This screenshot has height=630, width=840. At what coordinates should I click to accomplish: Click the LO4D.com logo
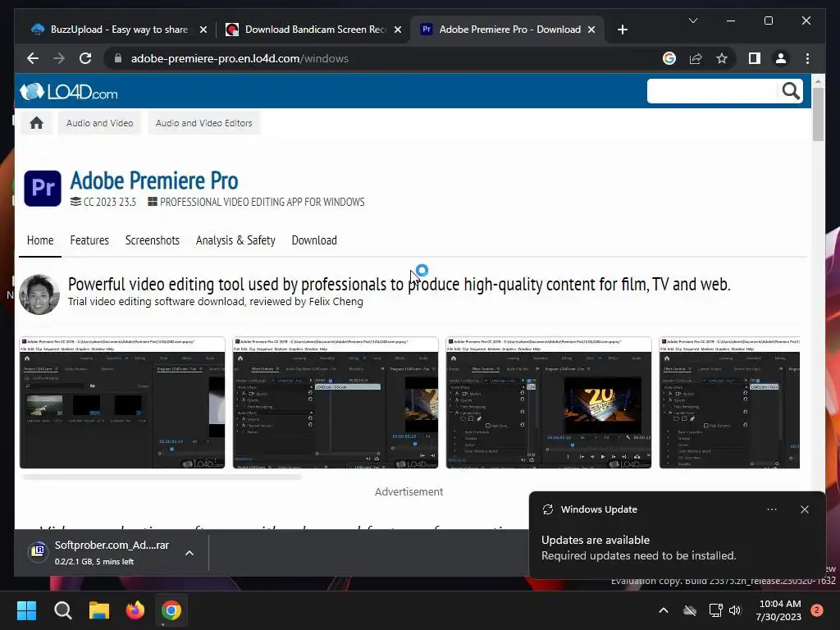[x=69, y=92]
